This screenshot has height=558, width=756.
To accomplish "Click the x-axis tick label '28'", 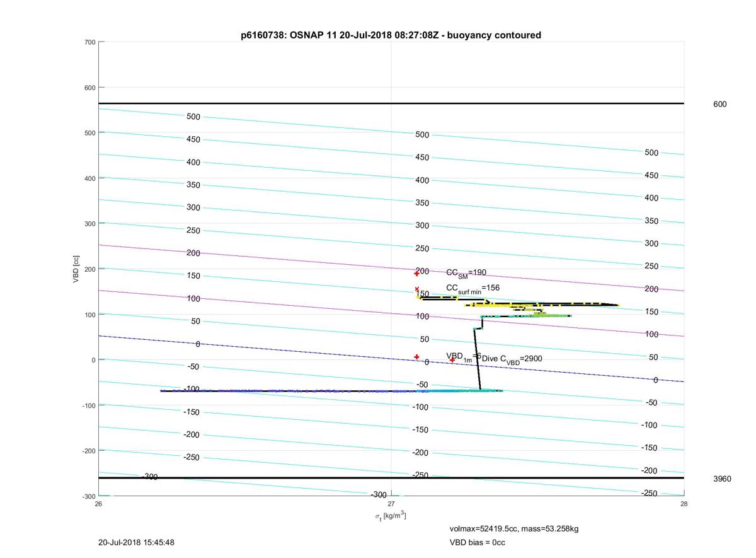I will tap(684, 504).
